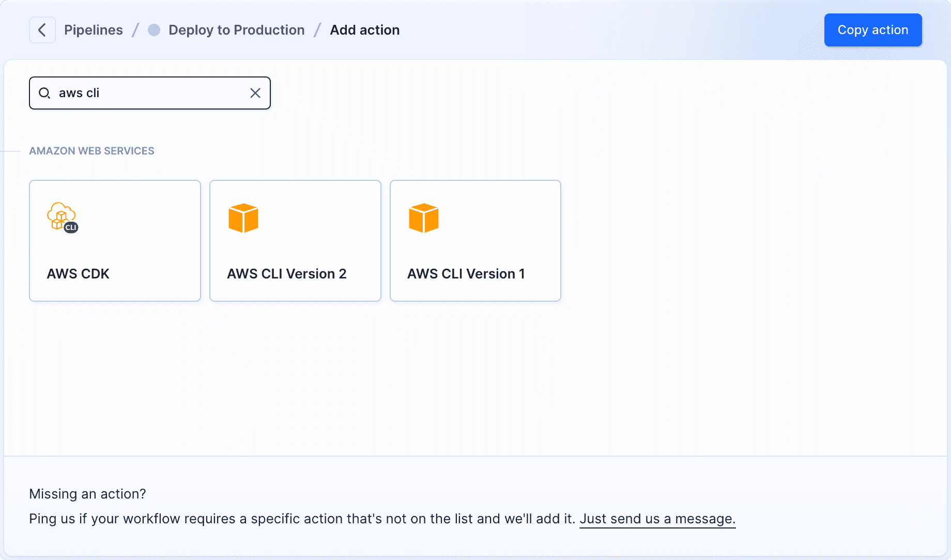The width and height of the screenshot is (951, 560).
Task: Click the AWS CDK cloud icon
Action: click(x=63, y=217)
